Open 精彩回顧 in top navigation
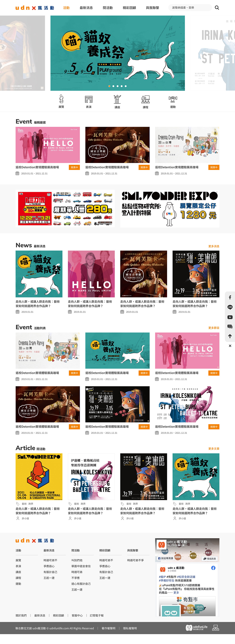The height and width of the screenshot is (644, 235). click(x=129, y=8)
